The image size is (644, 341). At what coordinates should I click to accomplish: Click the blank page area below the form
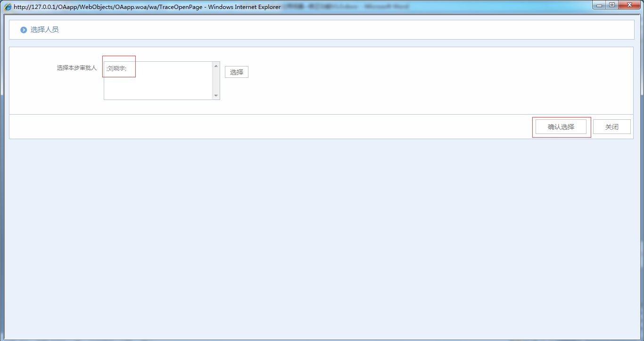pos(321,236)
